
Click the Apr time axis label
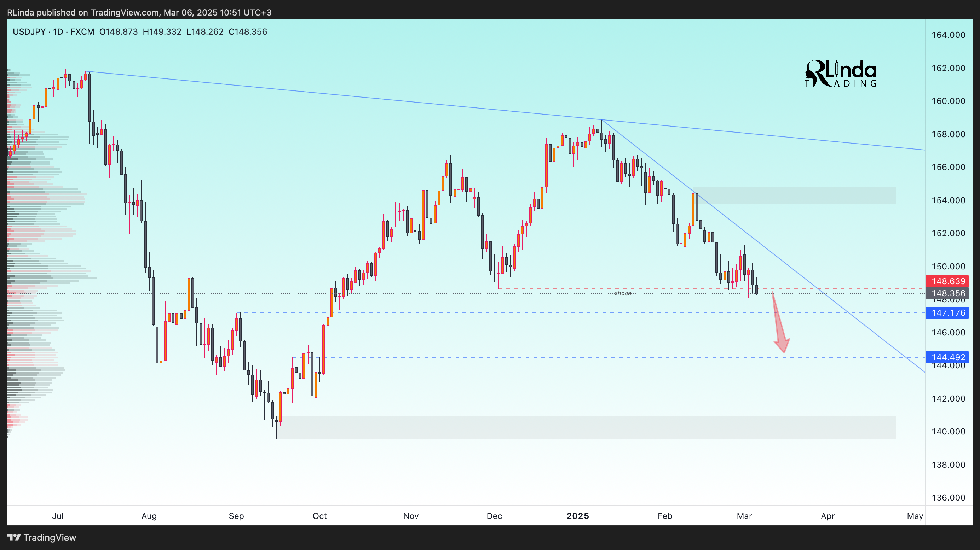pyautogui.click(x=828, y=516)
